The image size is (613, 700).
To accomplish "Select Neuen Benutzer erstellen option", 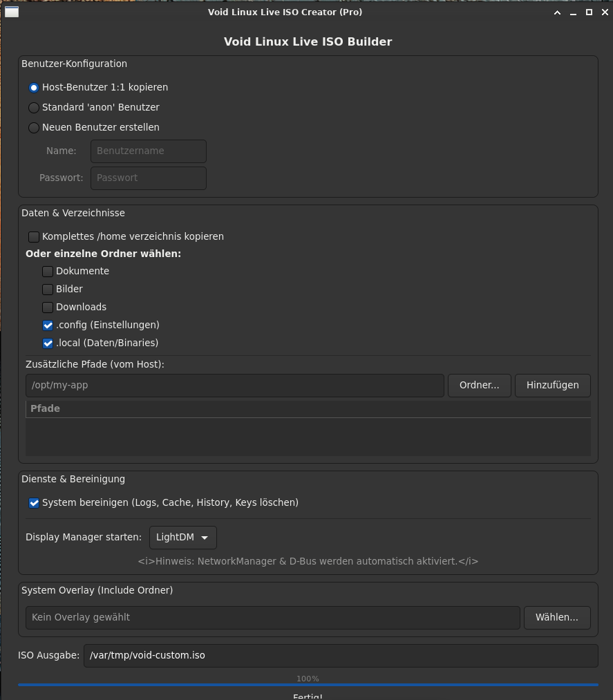I will (34, 128).
